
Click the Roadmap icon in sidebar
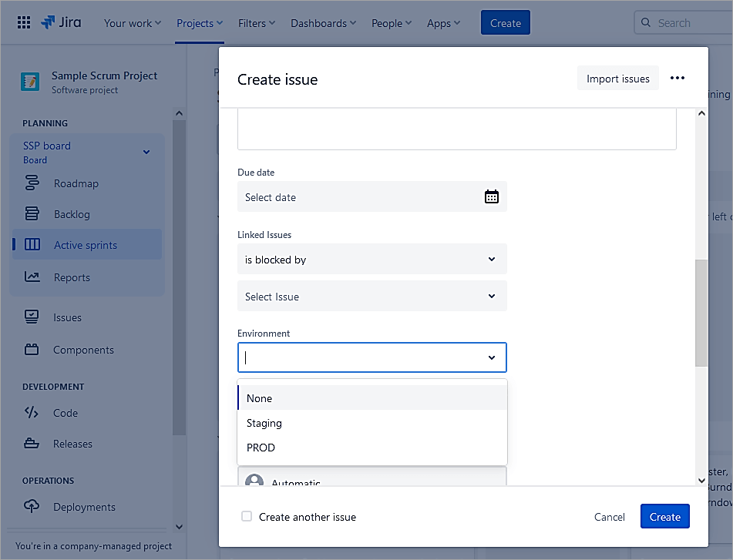32,183
